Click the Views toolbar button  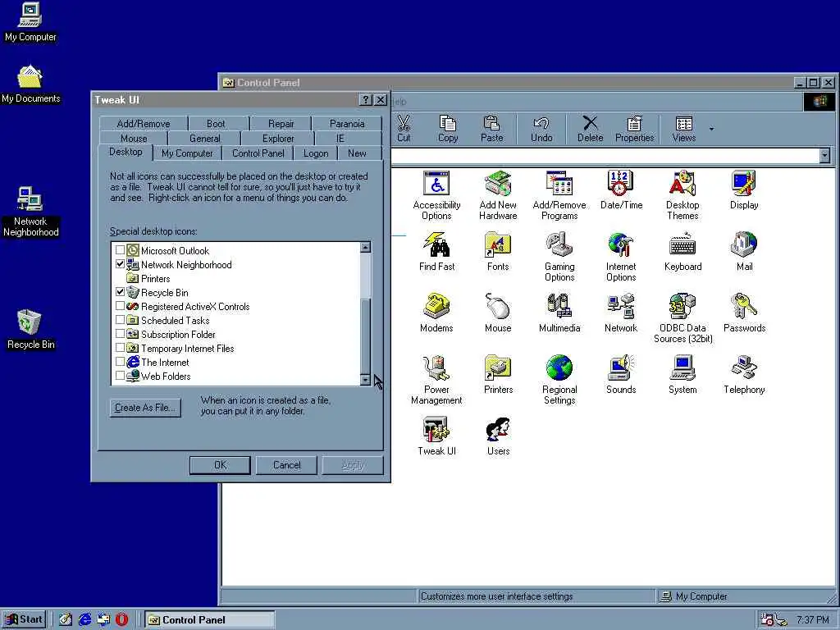pyautogui.click(x=684, y=129)
